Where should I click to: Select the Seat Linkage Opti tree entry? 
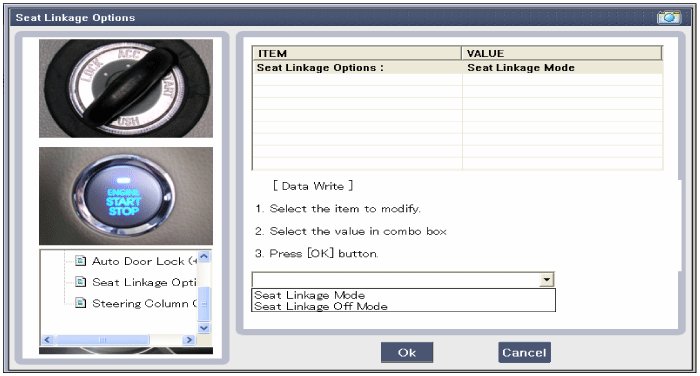pyautogui.click(x=144, y=282)
